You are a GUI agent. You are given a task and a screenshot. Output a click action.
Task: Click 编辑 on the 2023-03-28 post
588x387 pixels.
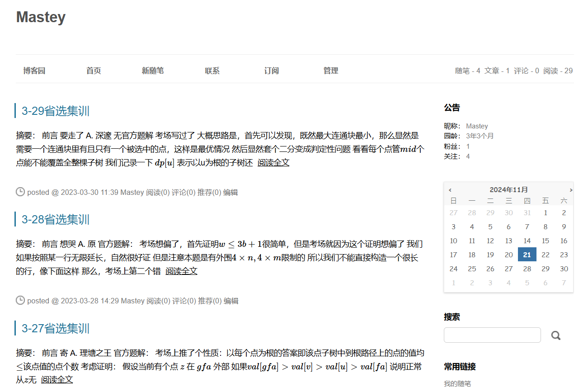(231, 301)
